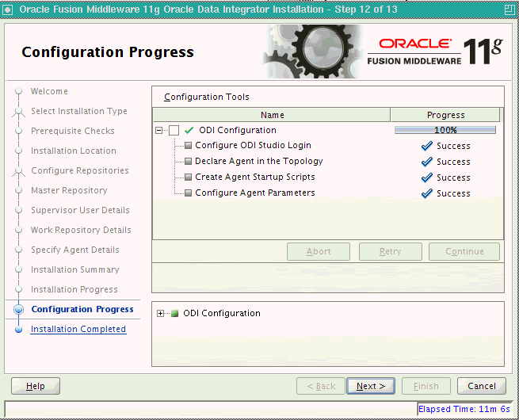Click the Configuration Progress step bullet
This screenshot has height=420, width=519.
[x=19, y=310]
